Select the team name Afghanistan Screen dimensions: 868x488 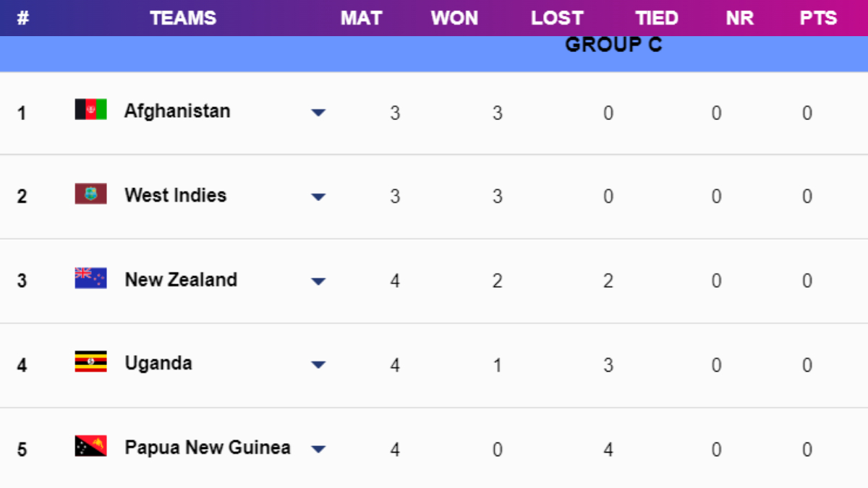click(x=177, y=111)
